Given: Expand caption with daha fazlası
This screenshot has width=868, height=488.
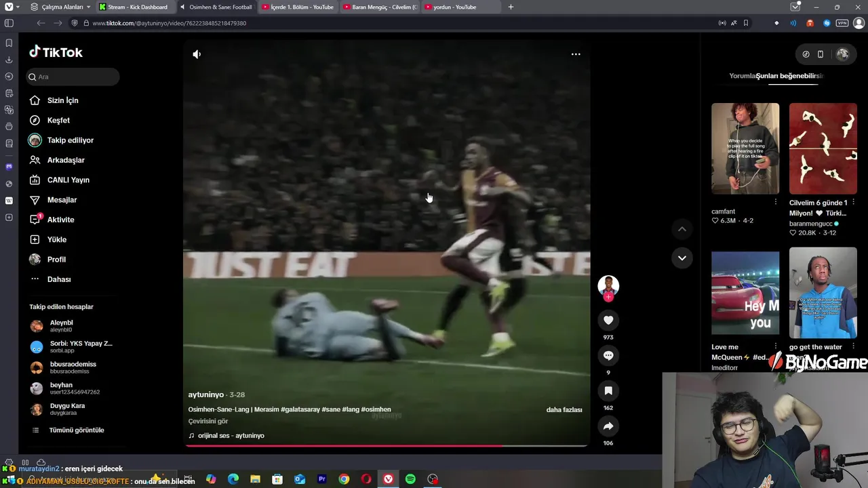Looking at the screenshot, I should tap(564, 410).
